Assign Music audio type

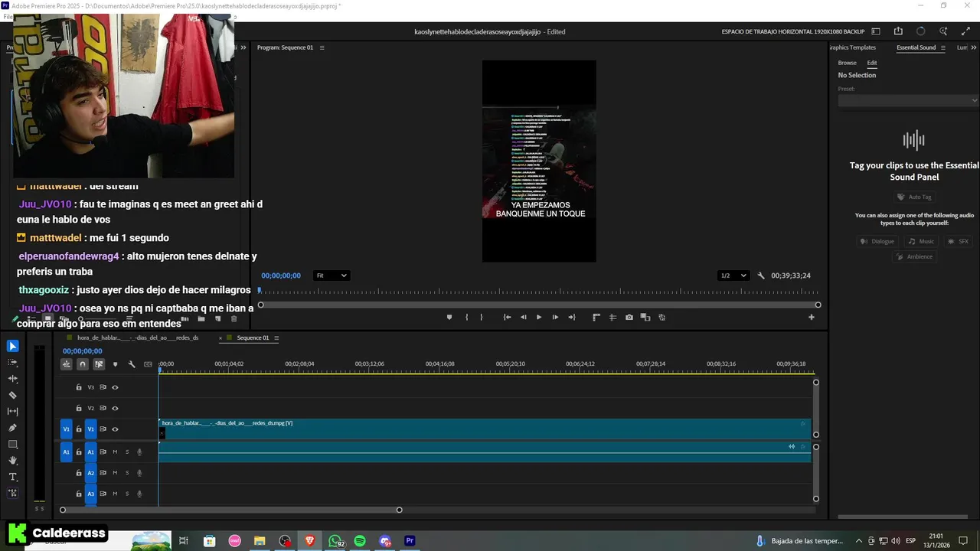tap(921, 241)
